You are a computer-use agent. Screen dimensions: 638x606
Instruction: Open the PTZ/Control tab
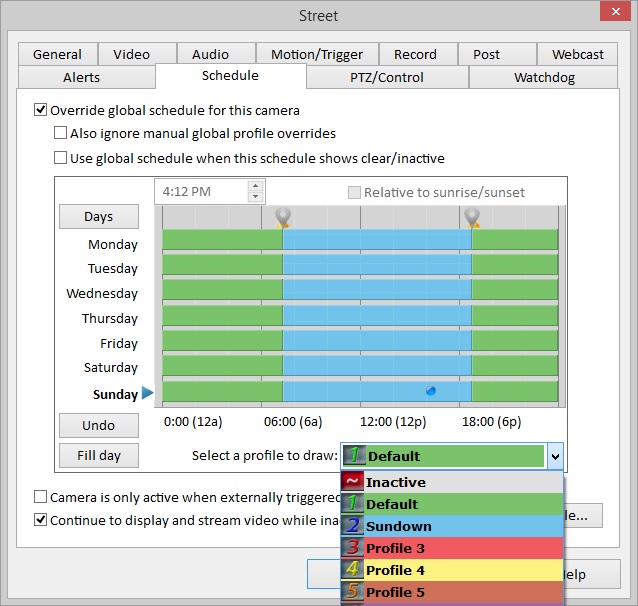(x=387, y=77)
